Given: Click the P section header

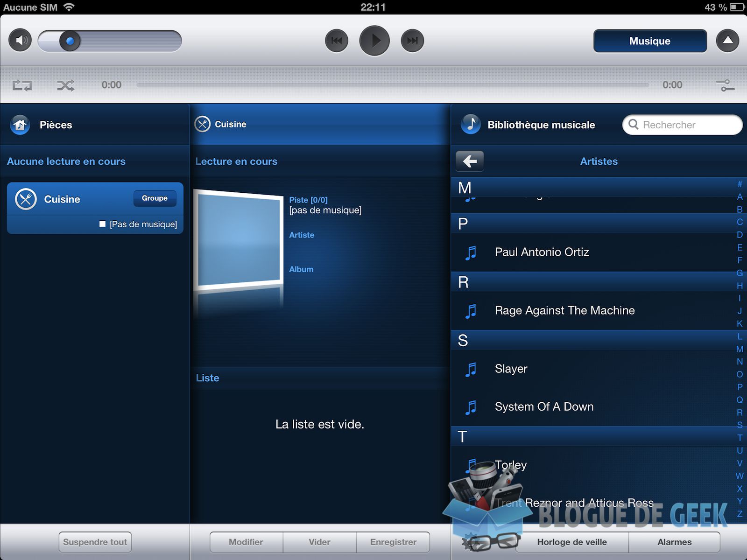Looking at the screenshot, I should click(x=593, y=224).
